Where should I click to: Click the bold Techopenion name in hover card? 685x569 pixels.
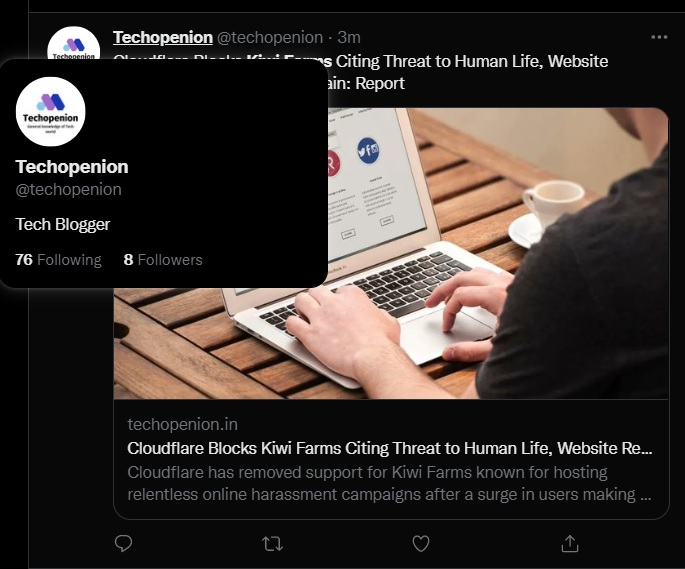click(72, 167)
